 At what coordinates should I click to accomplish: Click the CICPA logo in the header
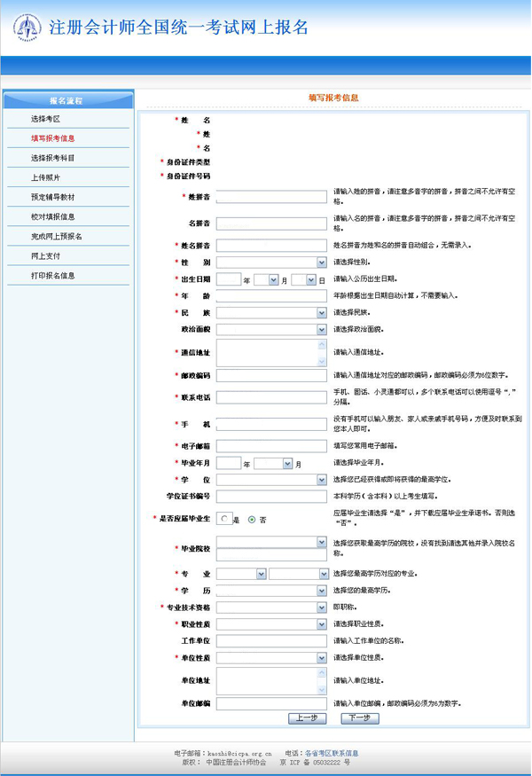(x=27, y=27)
